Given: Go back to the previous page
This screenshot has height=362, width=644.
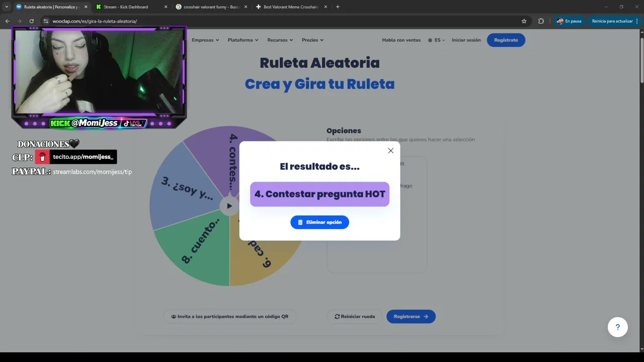Looking at the screenshot, I should [7, 21].
